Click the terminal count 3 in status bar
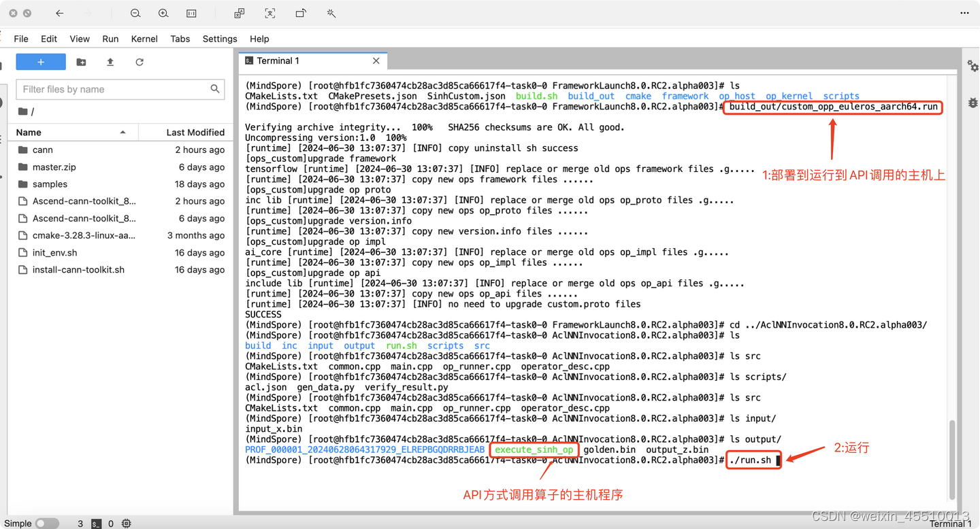The width and height of the screenshot is (980, 529). [x=80, y=524]
